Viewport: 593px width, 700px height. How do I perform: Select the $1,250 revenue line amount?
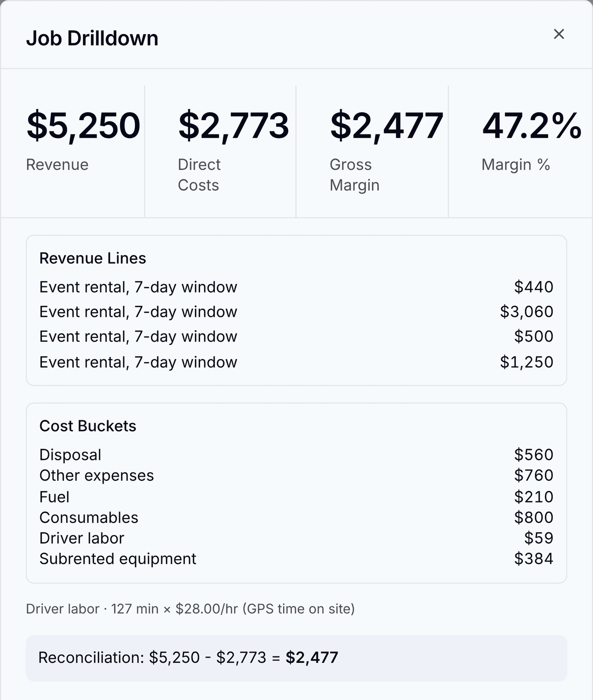[x=527, y=362]
